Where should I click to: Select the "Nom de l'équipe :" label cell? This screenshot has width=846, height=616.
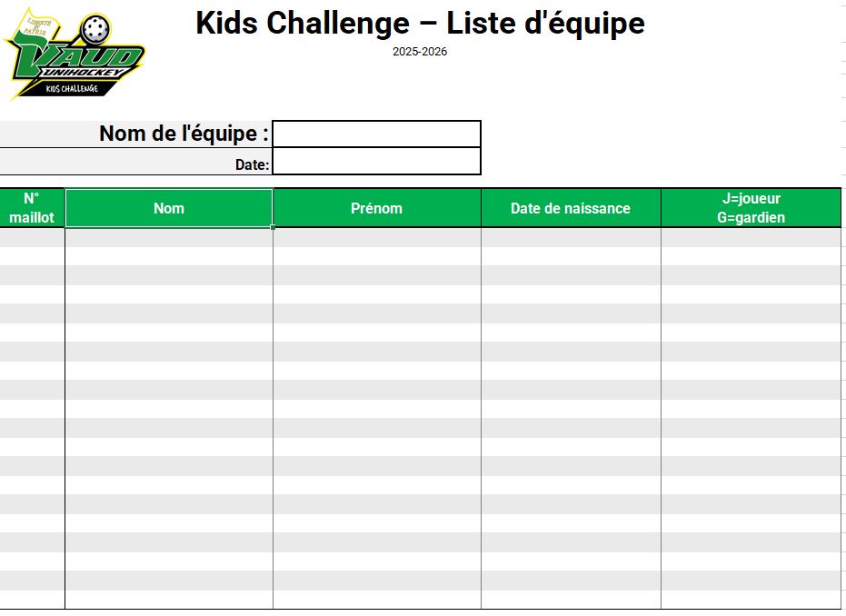(x=136, y=134)
